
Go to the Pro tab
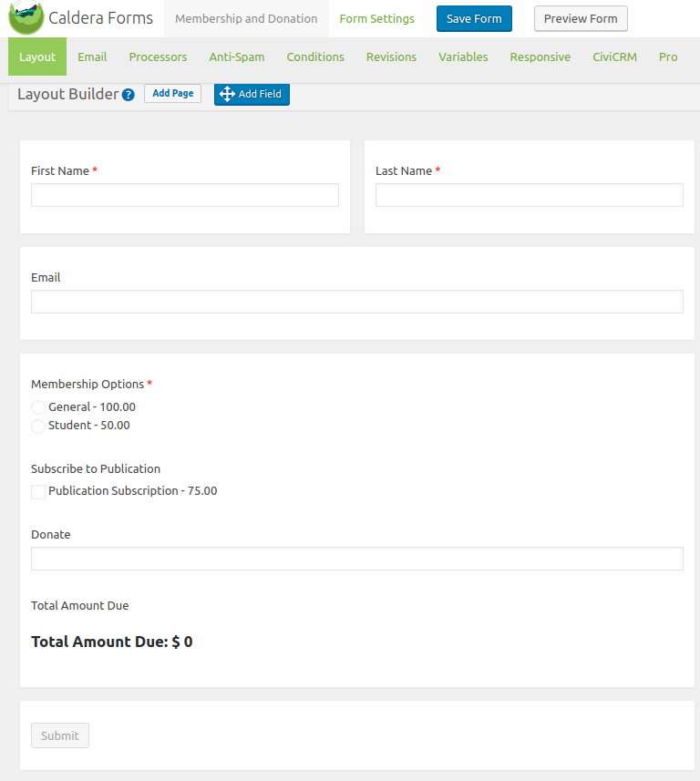[x=668, y=57]
